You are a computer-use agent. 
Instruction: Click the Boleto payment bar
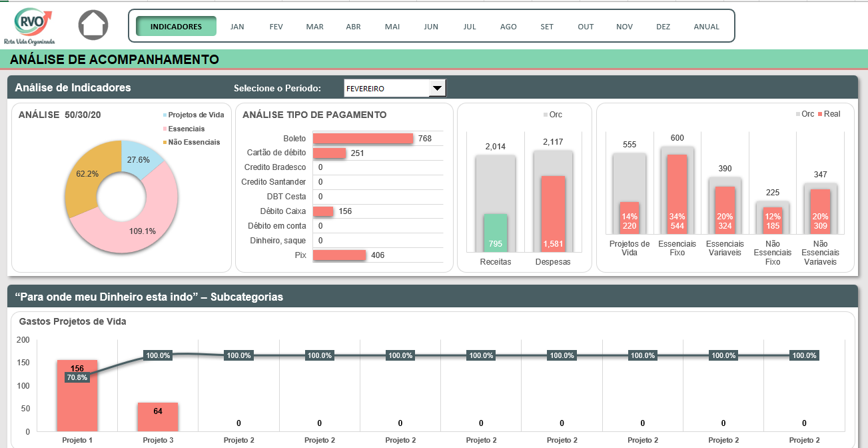click(363, 139)
